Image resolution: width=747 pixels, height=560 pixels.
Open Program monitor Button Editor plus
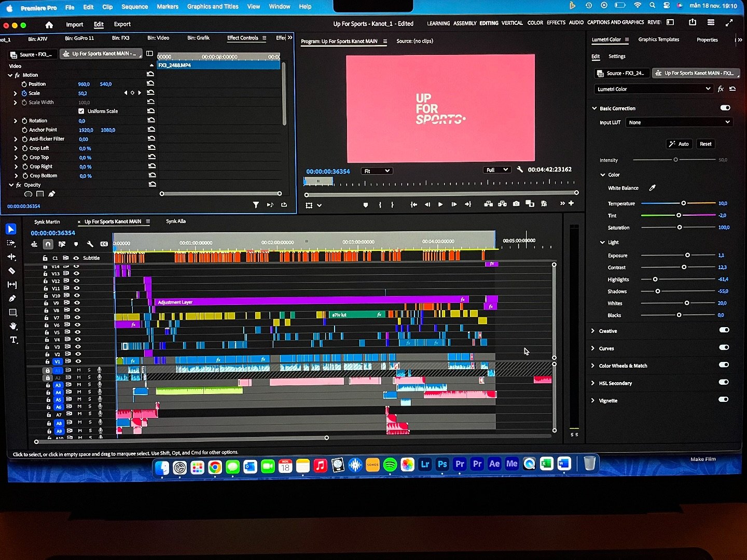(x=571, y=203)
